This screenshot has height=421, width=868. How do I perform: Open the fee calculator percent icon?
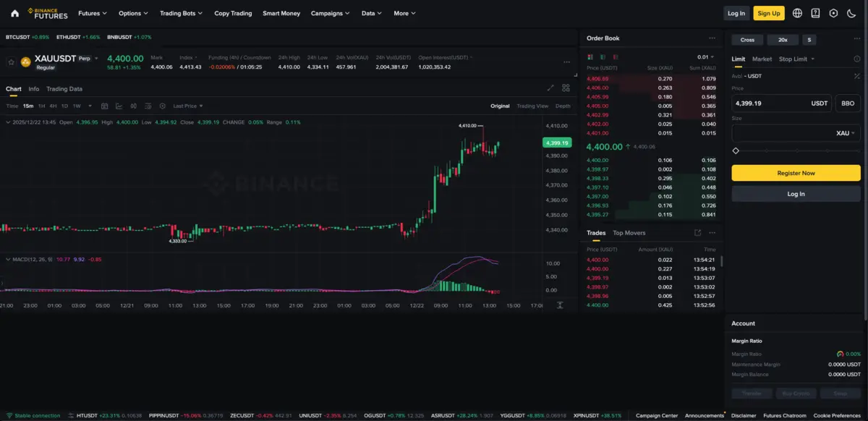857,76
